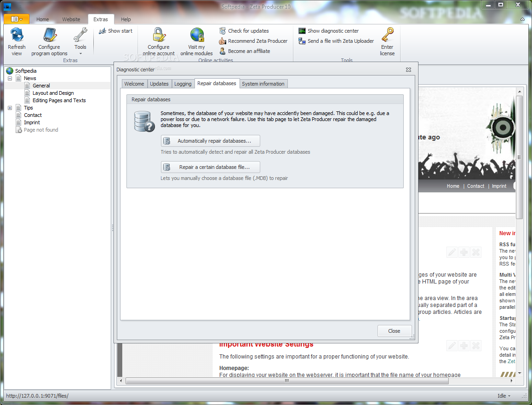This screenshot has height=405, width=532.
Task: Click Home link in website preview
Action: click(453, 186)
